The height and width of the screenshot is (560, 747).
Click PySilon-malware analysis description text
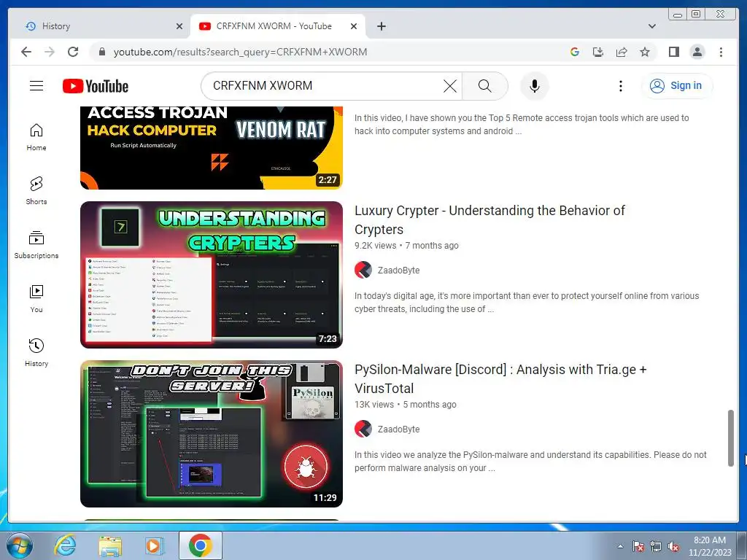530,462
